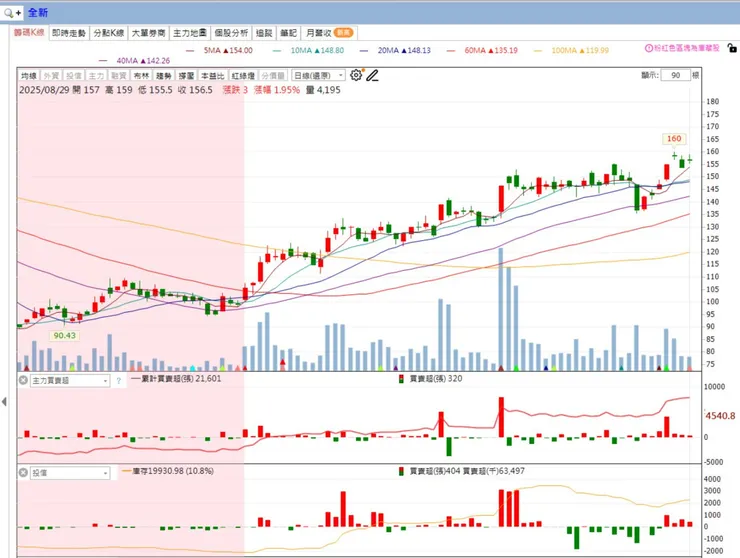The height and width of the screenshot is (558, 740).
Task: Click the 顯示 90 candle count field
Action: point(675,76)
